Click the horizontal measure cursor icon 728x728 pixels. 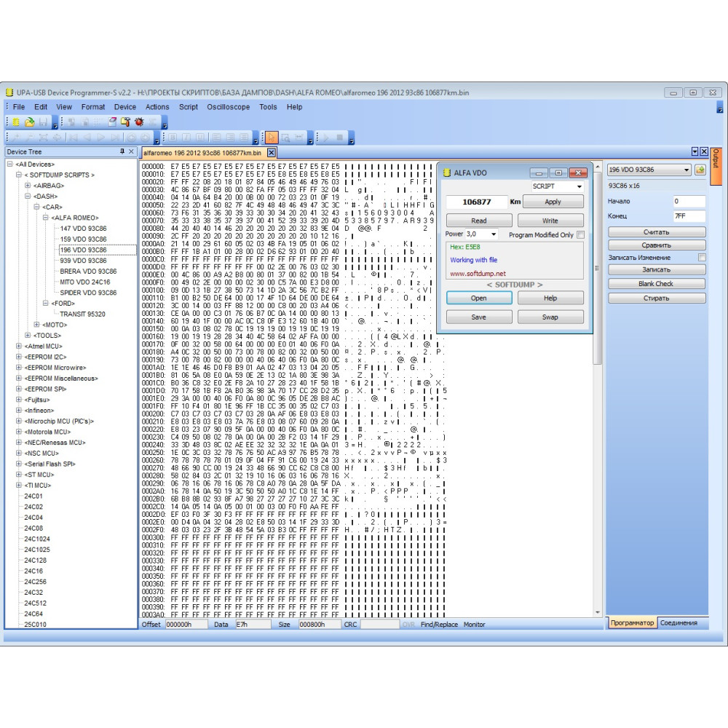click(299, 138)
